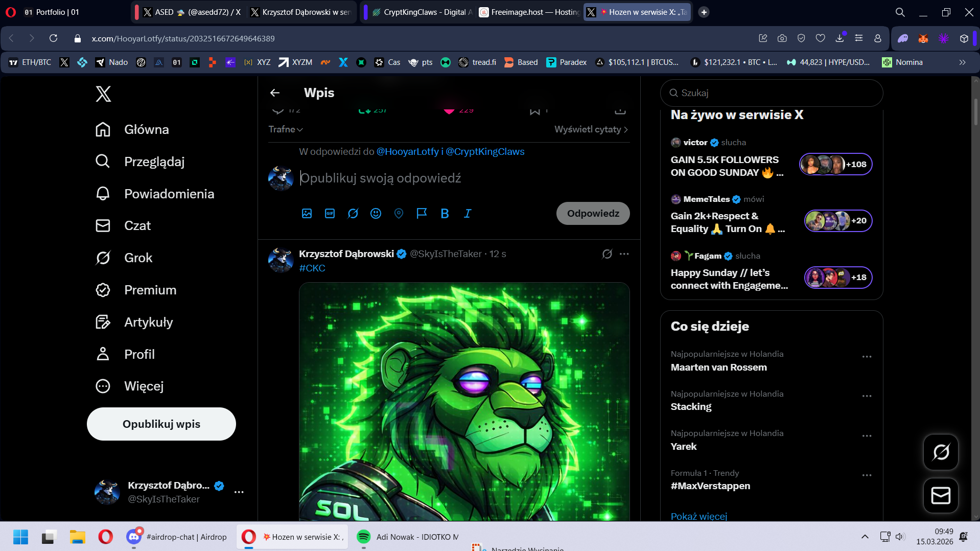Open the Wyświetl cytaty link

click(591, 129)
